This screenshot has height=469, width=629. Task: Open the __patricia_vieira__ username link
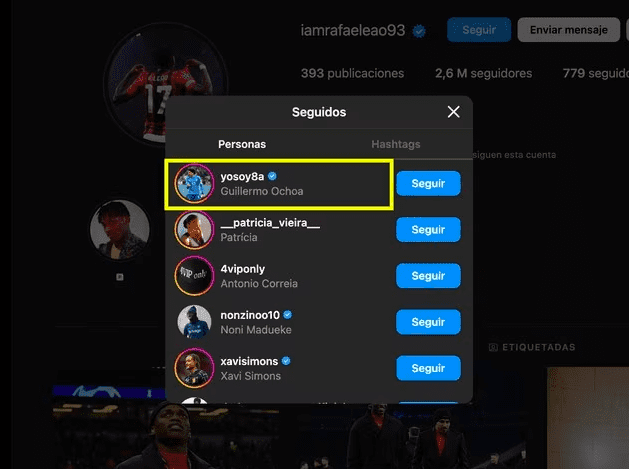270,223
